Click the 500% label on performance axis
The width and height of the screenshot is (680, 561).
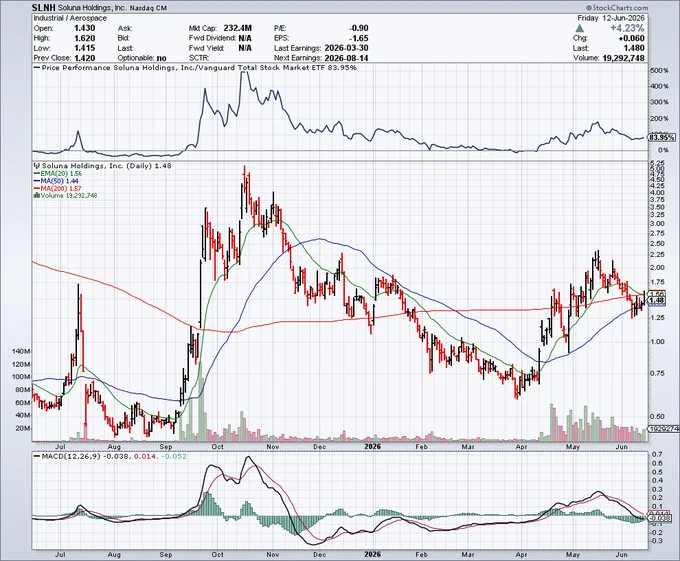[x=659, y=71]
